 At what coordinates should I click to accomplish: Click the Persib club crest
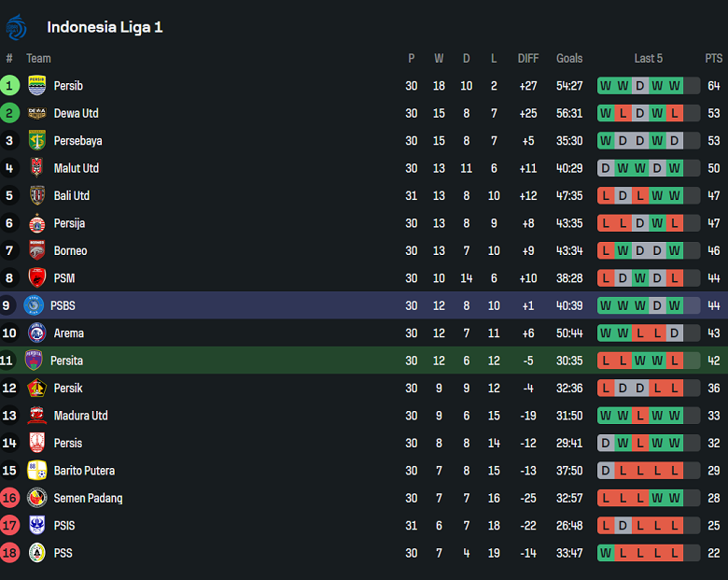pyautogui.click(x=37, y=86)
